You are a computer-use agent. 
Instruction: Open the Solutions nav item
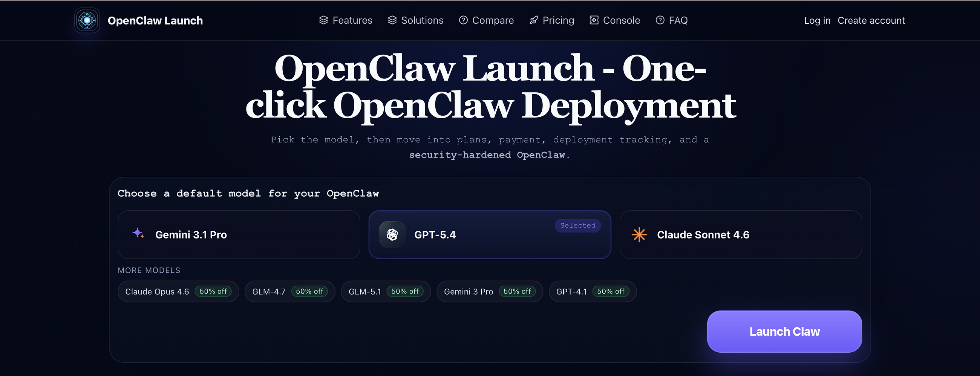point(415,20)
